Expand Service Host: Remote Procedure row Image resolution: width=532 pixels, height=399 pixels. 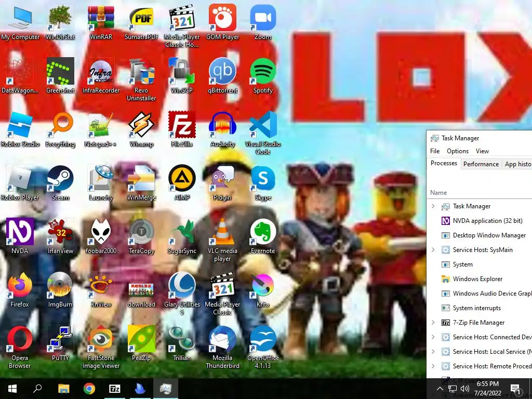click(x=433, y=366)
